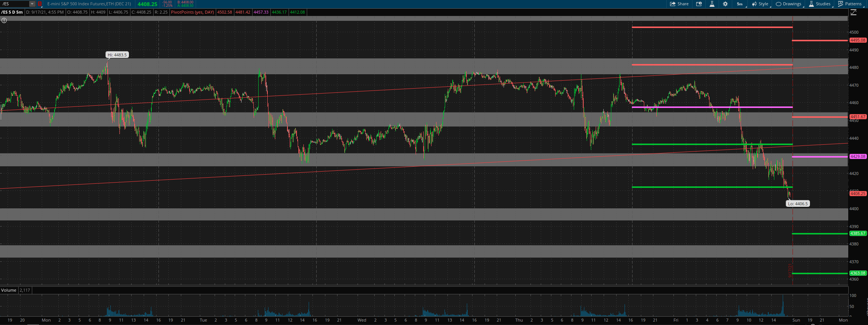Click the 4495.08 red price axis label
Screen dimensions: 868x325
click(x=858, y=40)
